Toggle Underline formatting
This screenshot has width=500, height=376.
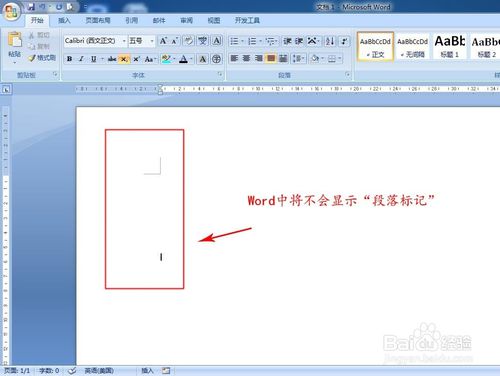(94, 59)
